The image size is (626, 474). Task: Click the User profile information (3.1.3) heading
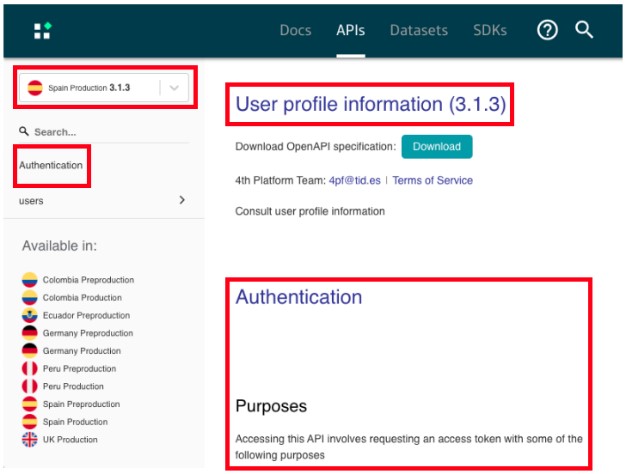coord(370,104)
